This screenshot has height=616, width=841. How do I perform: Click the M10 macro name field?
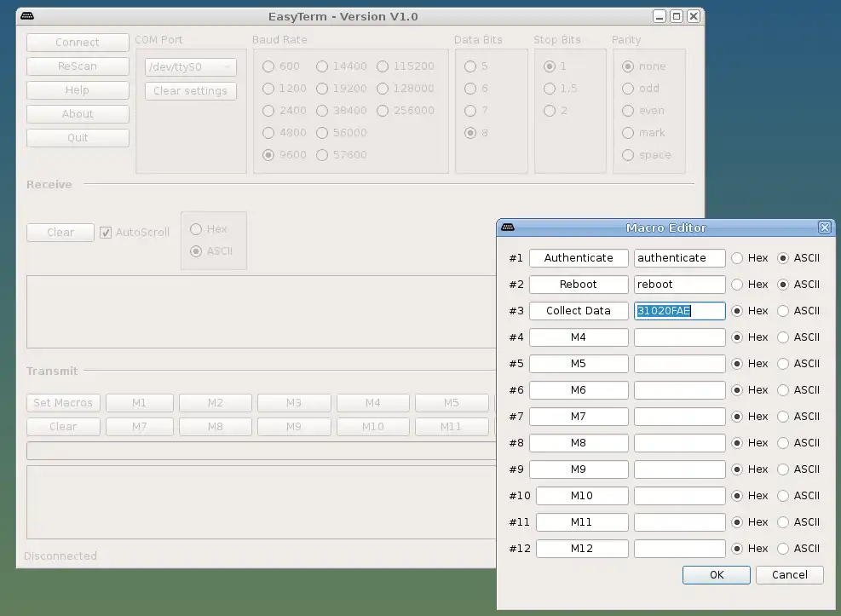(582, 496)
